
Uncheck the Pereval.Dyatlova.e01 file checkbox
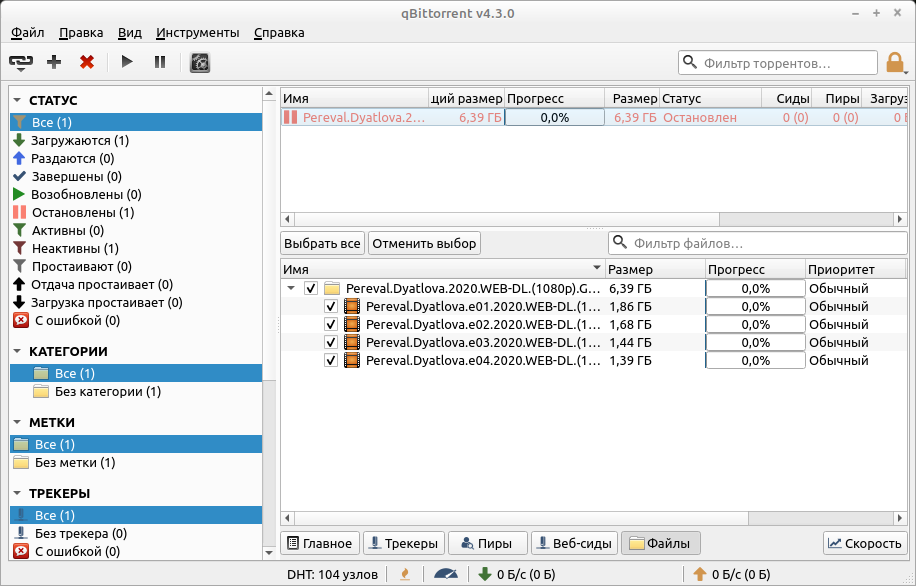click(331, 306)
